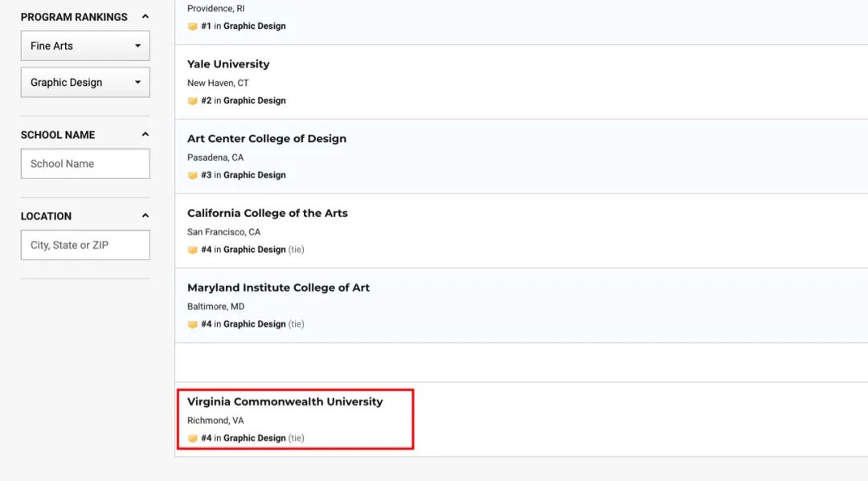Click the badge icon beside the #1 ranking
868x481 pixels.
192,26
